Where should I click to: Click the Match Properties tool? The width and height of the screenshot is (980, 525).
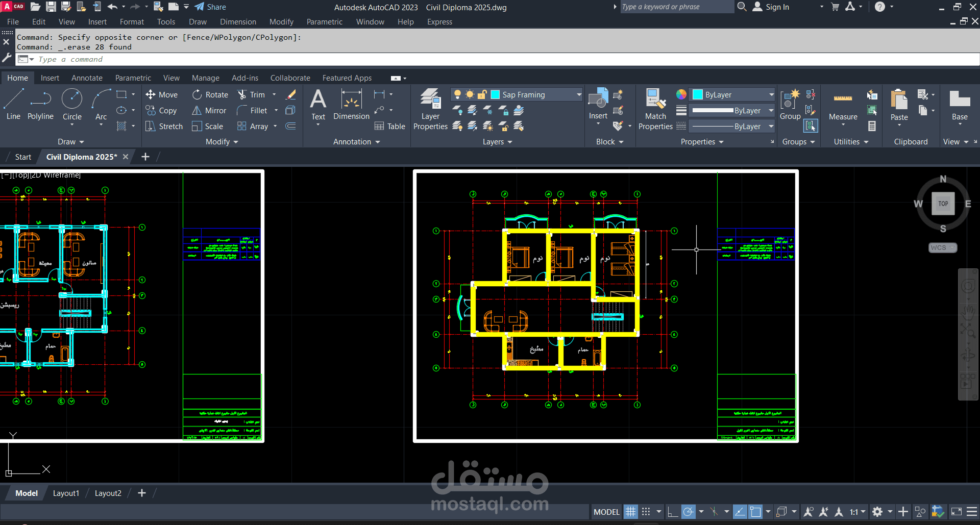[655, 109]
